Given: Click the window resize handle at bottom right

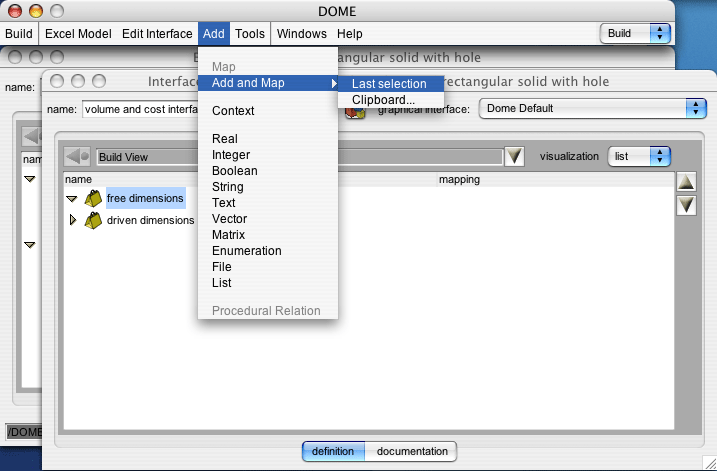Looking at the screenshot, I should (710, 464).
